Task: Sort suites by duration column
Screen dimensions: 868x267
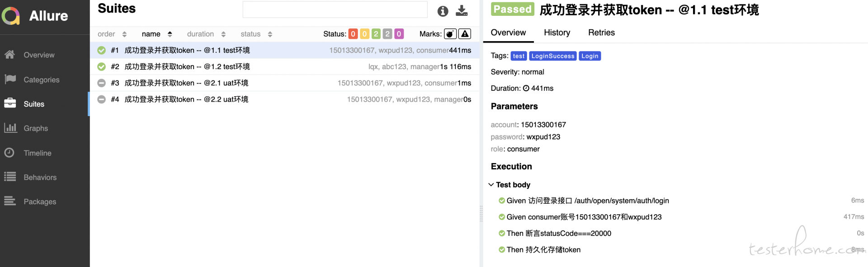Action: click(x=206, y=34)
